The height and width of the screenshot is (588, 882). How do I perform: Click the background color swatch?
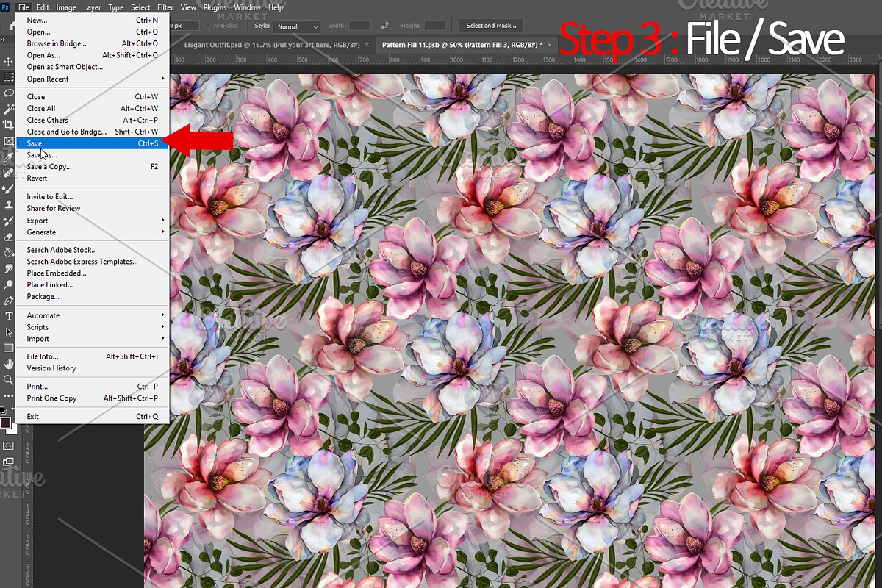coord(12,430)
